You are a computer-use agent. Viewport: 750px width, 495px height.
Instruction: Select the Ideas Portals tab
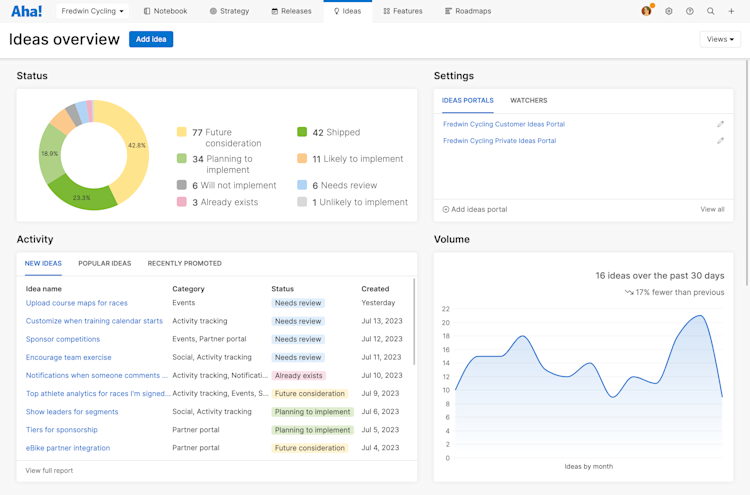tap(468, 100)
